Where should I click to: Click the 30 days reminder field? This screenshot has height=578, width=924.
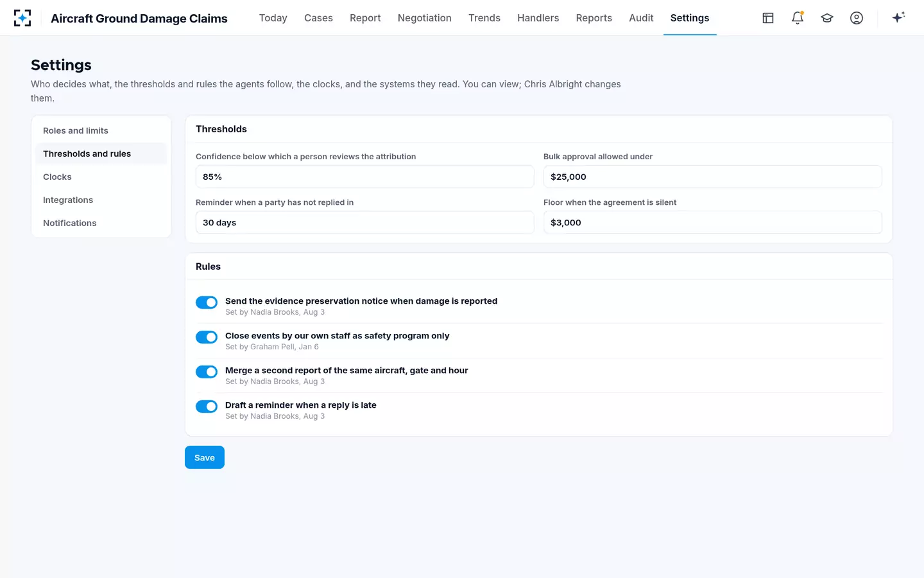tap(364, 222)
